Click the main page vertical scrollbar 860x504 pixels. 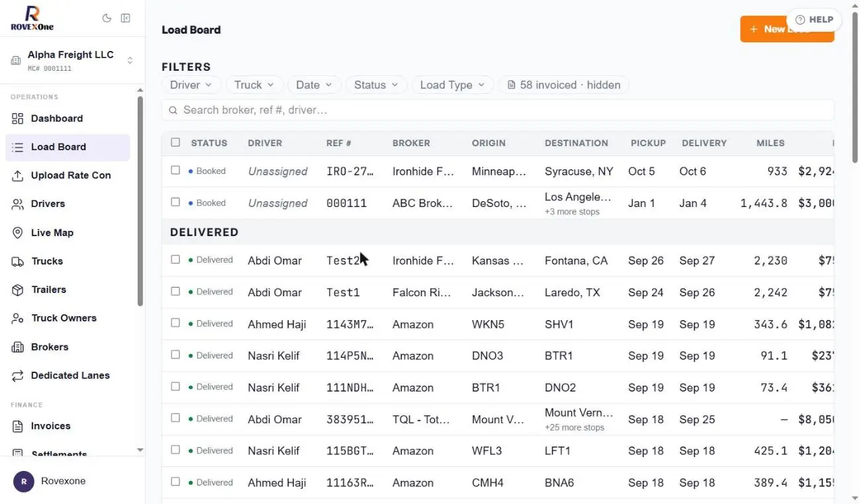tap(855, 86)
